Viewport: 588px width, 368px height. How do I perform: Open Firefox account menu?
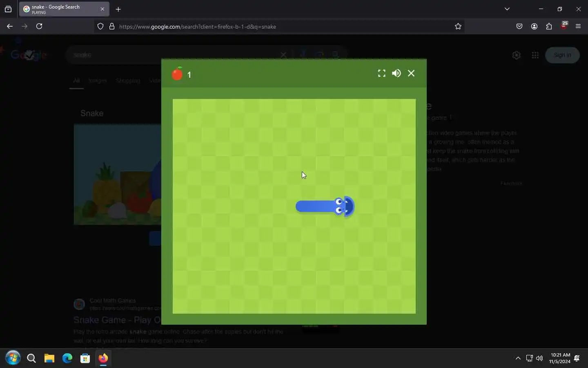coord(534,27)
